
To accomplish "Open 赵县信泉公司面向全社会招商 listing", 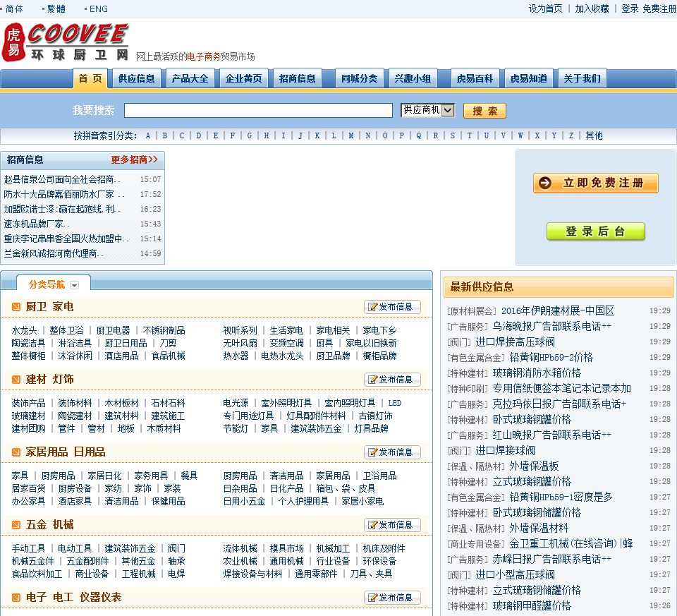I will 62,179.
